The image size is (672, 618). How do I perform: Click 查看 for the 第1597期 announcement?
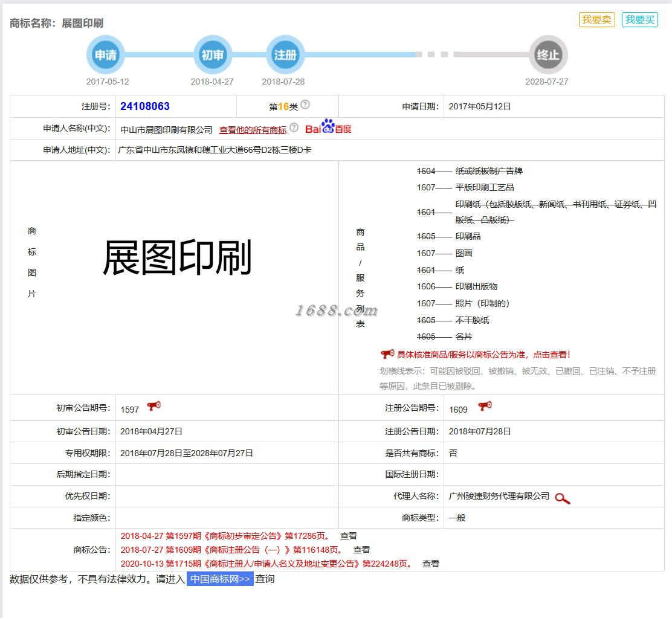pyautogui.click(x=349, y=536)
